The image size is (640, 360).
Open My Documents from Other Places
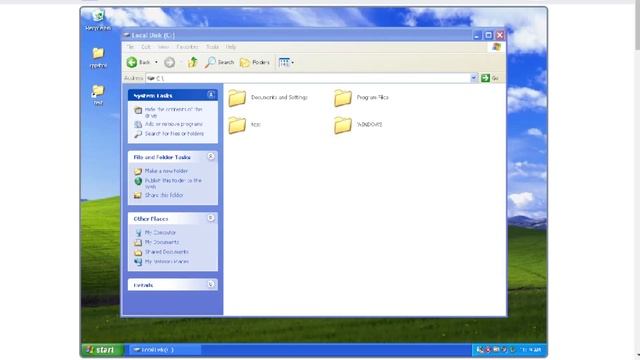tap(162, 242)
